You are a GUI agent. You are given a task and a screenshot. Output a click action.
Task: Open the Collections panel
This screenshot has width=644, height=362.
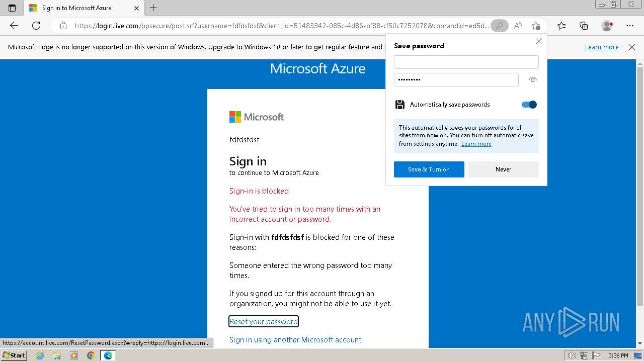[584, 26]
